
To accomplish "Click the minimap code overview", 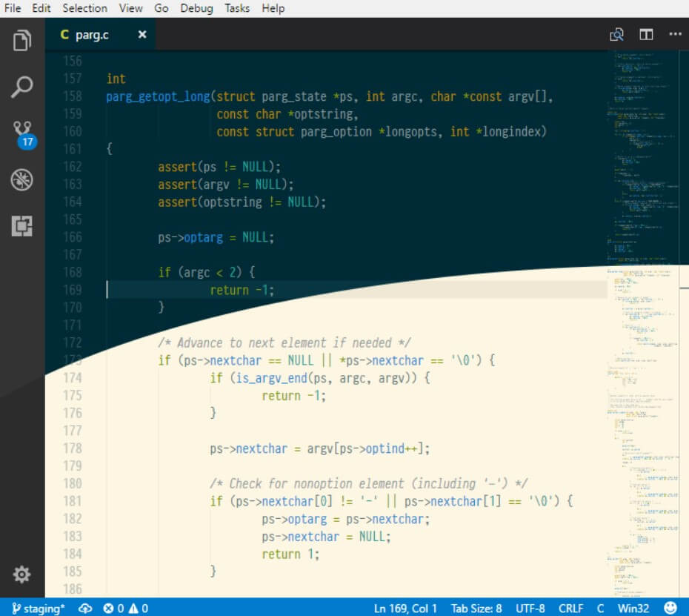I will click(643, 324).
